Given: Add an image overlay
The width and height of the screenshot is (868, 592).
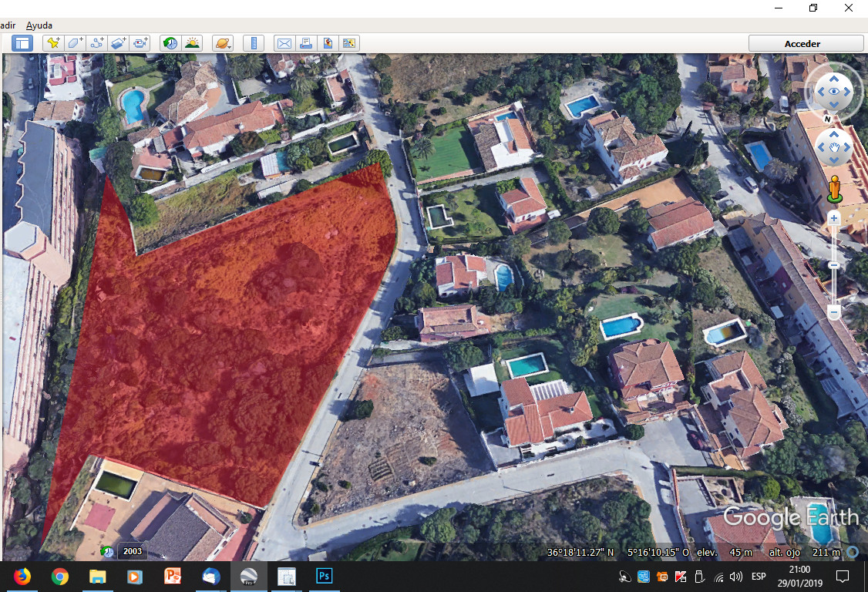Looking at the screenshot, I should pos(119,43).
